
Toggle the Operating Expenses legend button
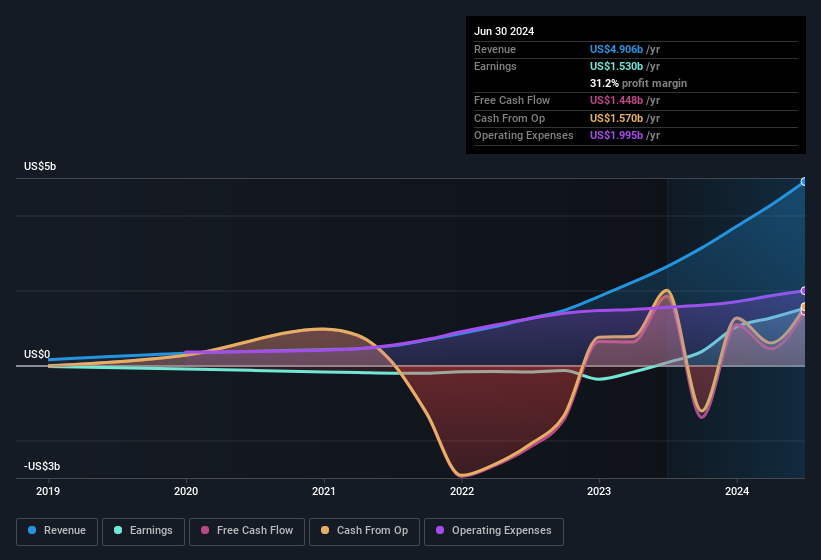(x=494, y=531)
